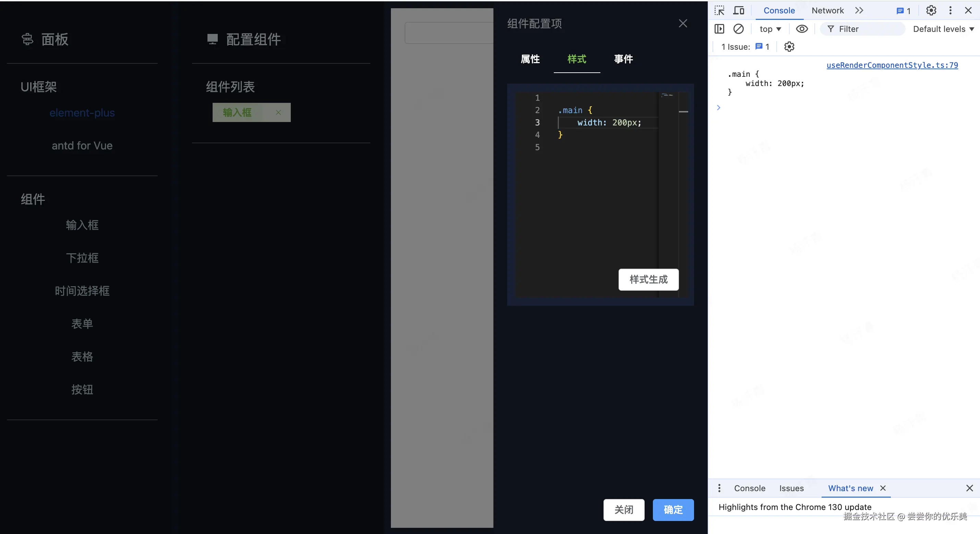Select the inspect element tool in DevTools

tap(720, 10)
